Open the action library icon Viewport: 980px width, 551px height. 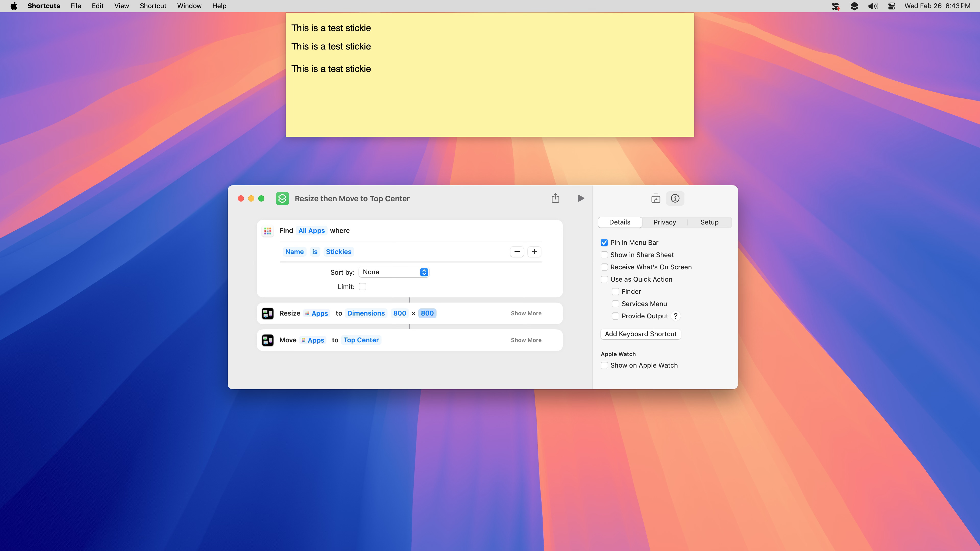[655, 198]
